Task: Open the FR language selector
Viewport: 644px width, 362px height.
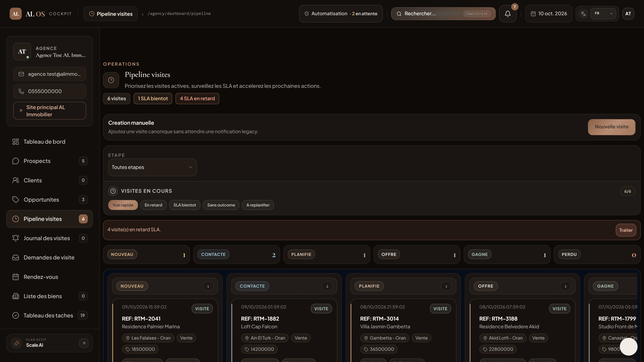Action: coord(603,14)
